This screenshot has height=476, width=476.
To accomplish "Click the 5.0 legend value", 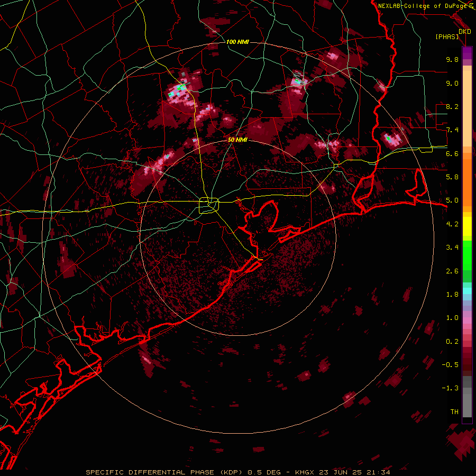I will click(x=452, y=200).
